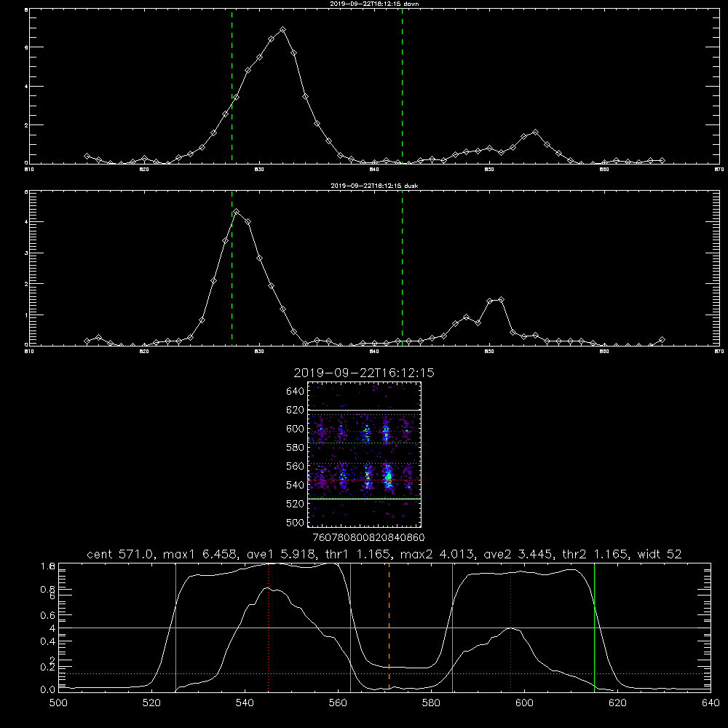The width and height of the screenshot is (728, 728).
Task: Click the x-axis label 500 on bottom plot
Action: [58, 703]
